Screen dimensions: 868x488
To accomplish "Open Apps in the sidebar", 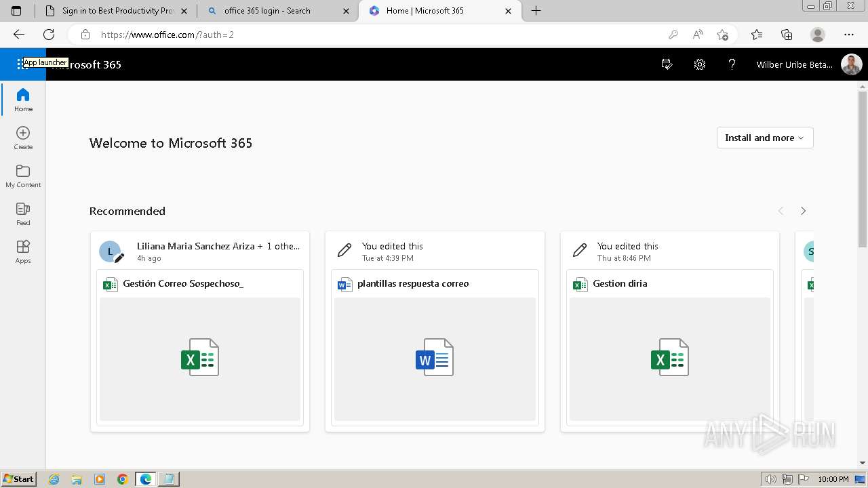I will (x=23, y=251).
